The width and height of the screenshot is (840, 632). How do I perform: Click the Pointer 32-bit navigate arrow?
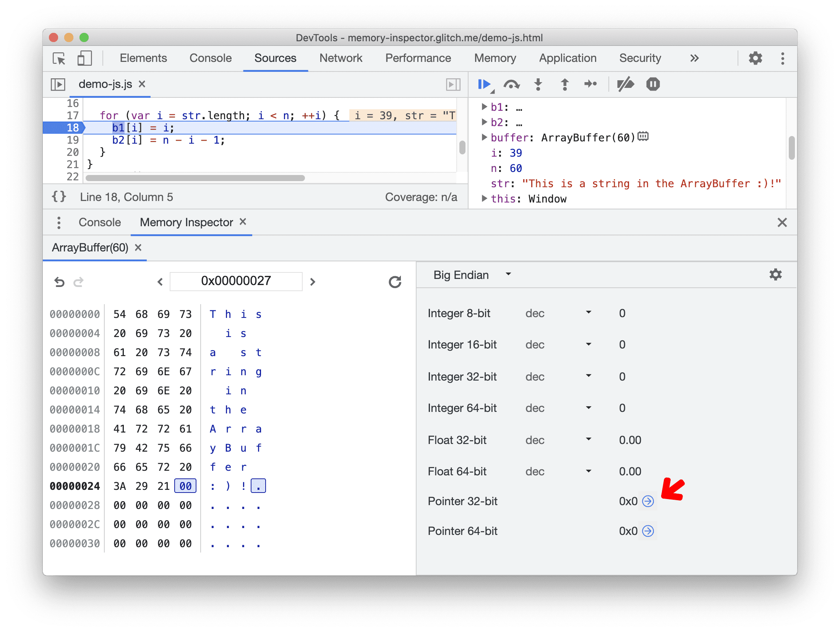coord(647,500)
